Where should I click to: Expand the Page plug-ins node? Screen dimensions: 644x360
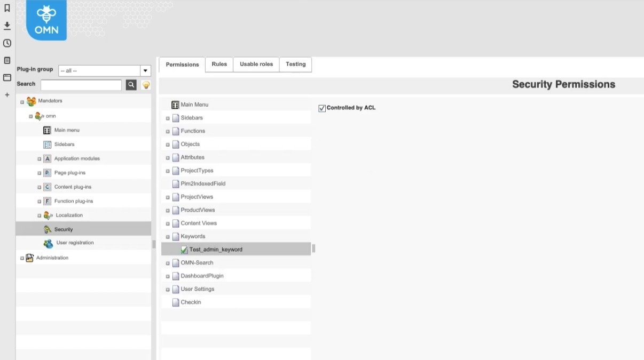(39, 173)
